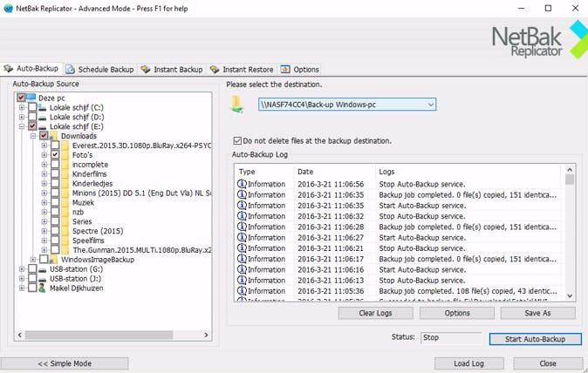The image size is (588, 373).
Task: Click the Maikel Dijkhuizen user icon
Action: (x=42, y=288)
